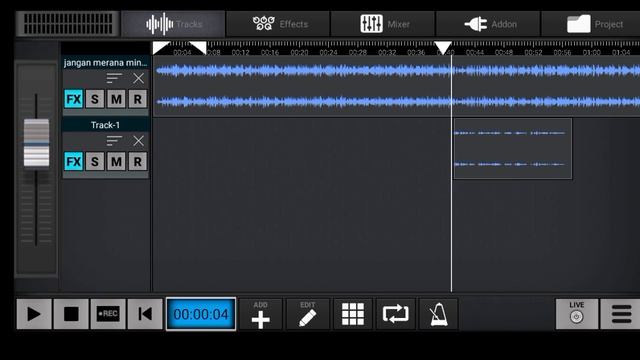Toggle loop playback icon

coord(396,314)
